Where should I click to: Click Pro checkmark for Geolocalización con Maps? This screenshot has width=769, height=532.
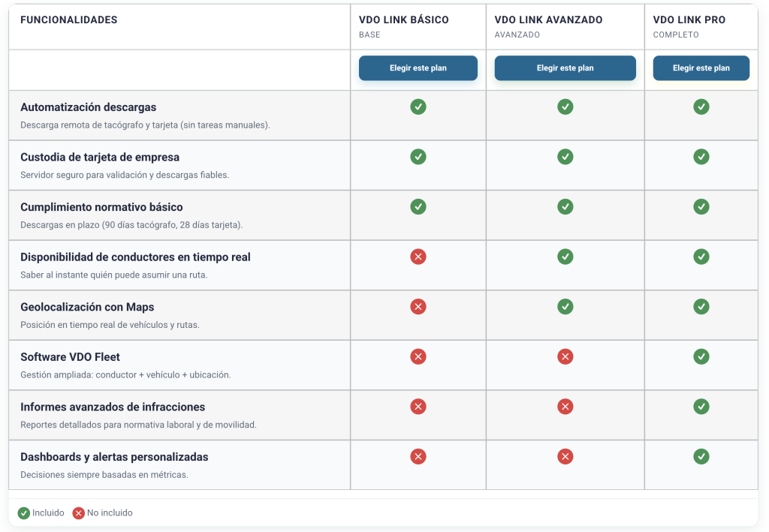701,307
